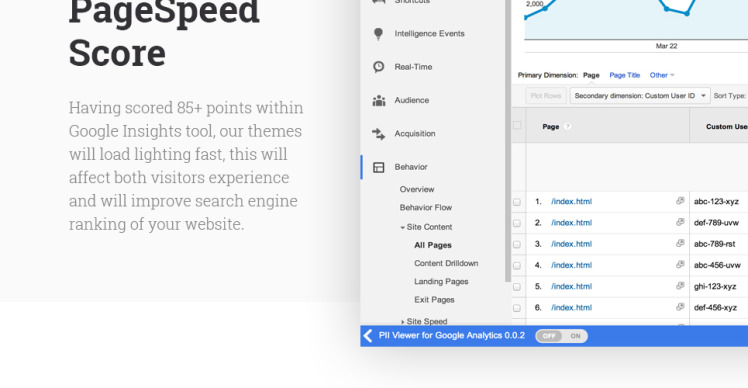Click the abc-789-rst user ID cell

coord(714,244)
